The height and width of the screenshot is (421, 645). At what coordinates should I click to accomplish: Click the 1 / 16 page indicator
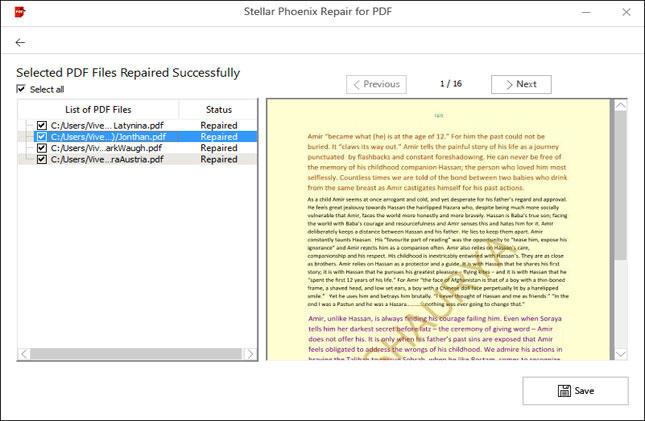click(x=451, y=84)
